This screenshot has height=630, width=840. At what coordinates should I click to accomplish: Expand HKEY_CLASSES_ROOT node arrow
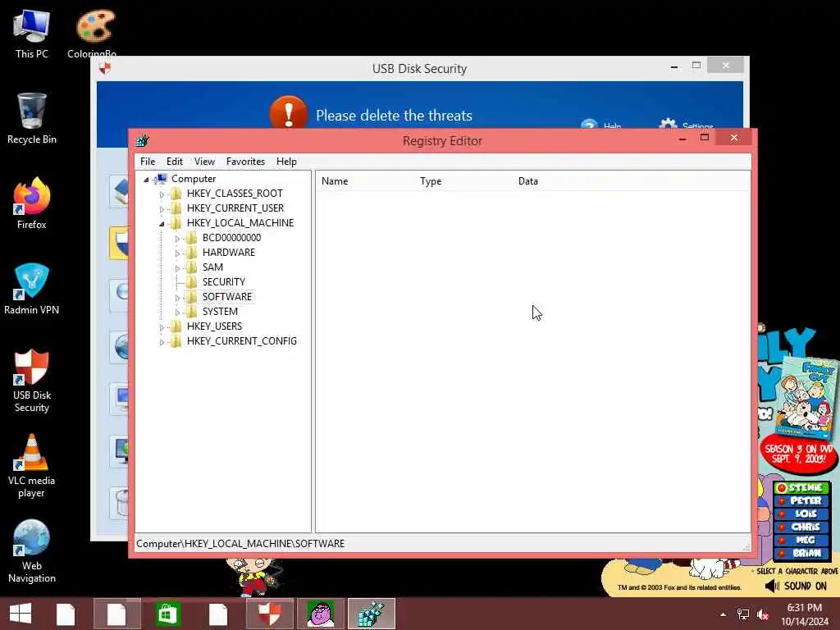pyautogui.click(x=162, y=194)
